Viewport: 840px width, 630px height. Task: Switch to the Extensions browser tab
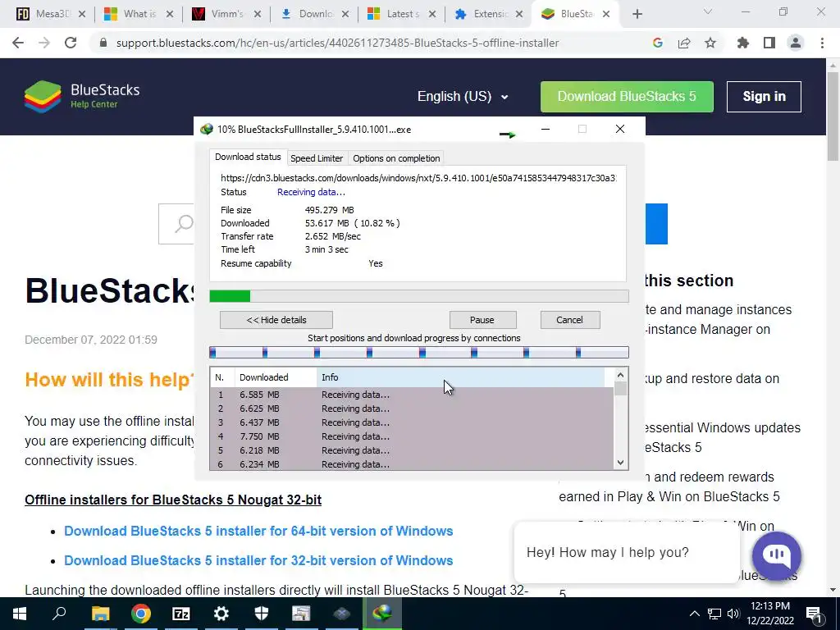point(489,14)
